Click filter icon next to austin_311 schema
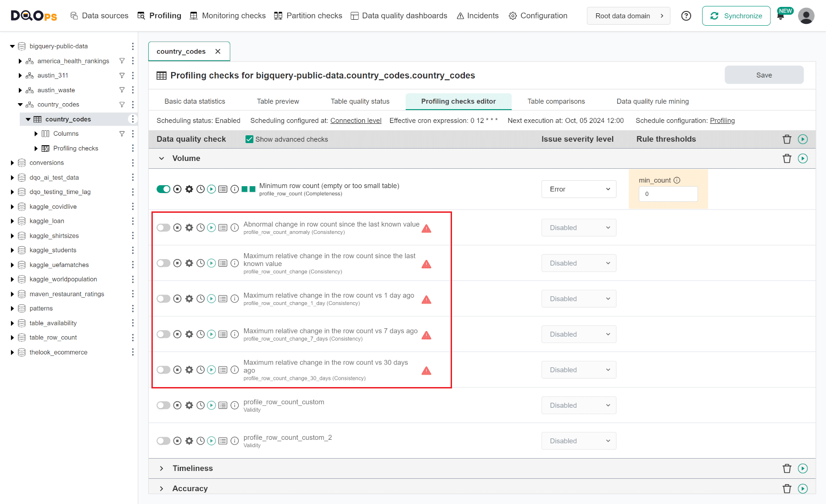The width and height of the screenshot is (826, 504). (x=122, y=76)
